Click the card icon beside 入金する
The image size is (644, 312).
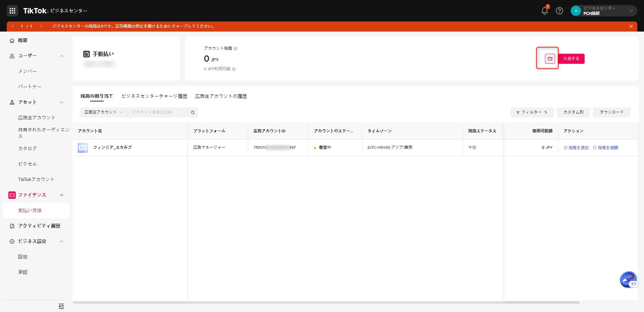coord(550,59)
